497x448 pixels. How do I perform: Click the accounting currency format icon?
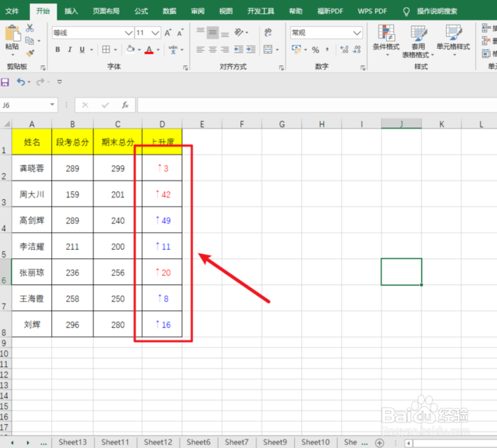(296, 49)
